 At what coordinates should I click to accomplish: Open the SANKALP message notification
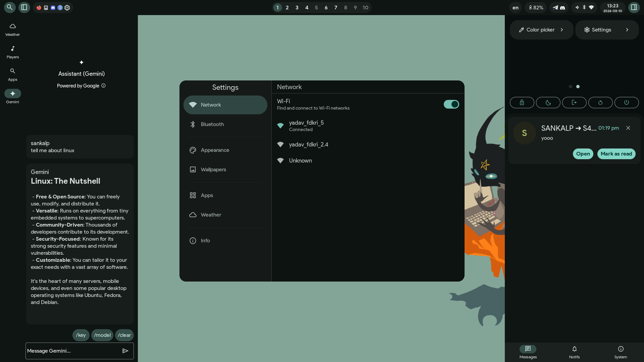pos(583,154)
